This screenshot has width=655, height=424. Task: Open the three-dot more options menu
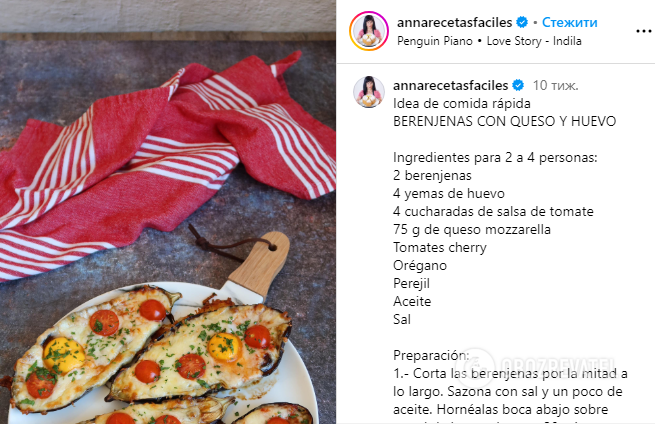(644, 31)
